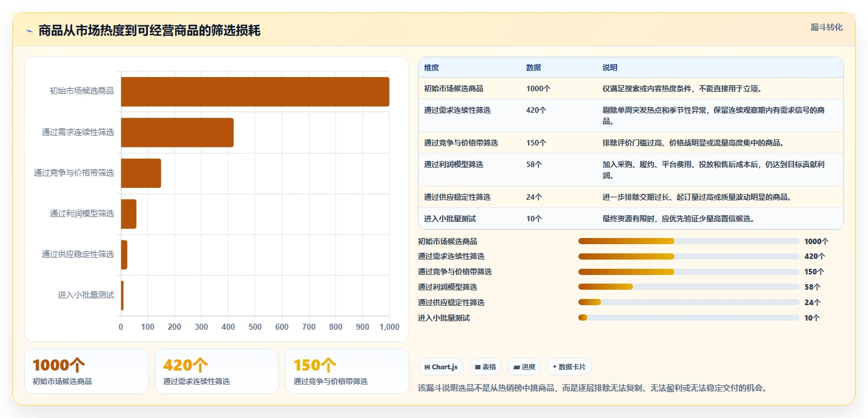Click the 24个 value in the table
The width and height of the screenshot is (868, 418).
pyautogui.click(x=534, y=197)
